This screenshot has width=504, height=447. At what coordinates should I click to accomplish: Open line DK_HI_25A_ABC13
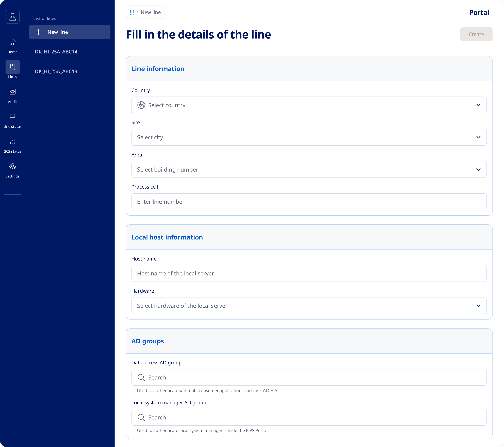56,71
